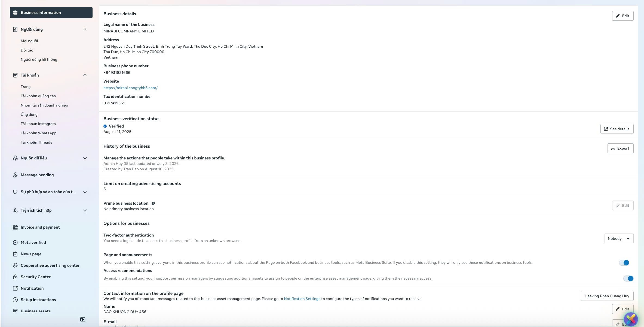644x327 pixels.
Task: Click the legal name MIRABI COMPANY LIMITED
Action: click(x=128, y=31)
